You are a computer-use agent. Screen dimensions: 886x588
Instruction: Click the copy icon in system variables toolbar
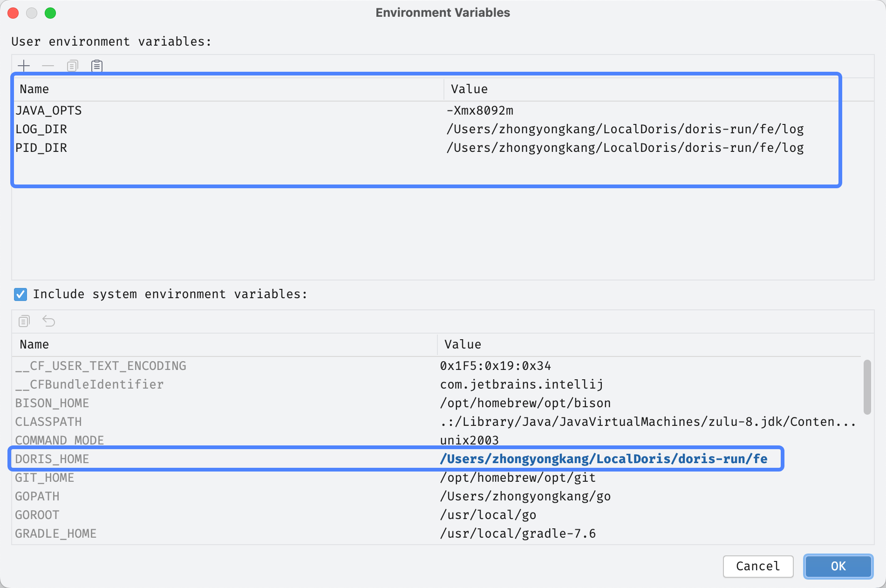point(24,321)
